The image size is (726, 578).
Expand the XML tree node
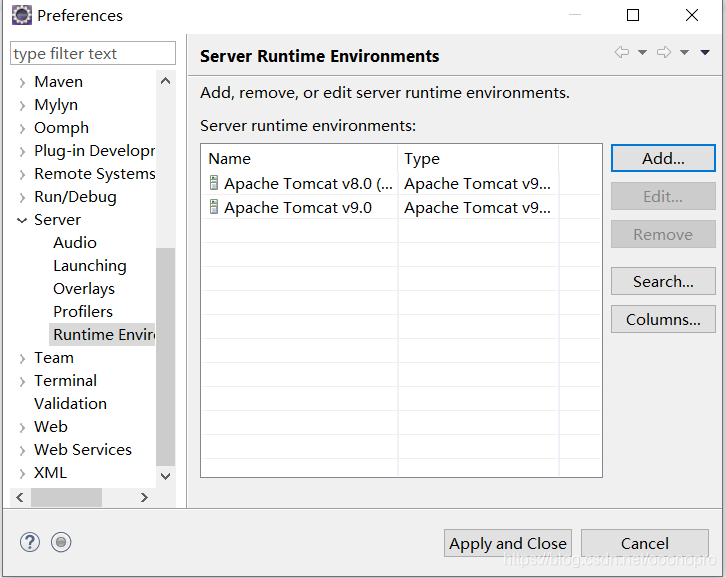pos(22,473)
